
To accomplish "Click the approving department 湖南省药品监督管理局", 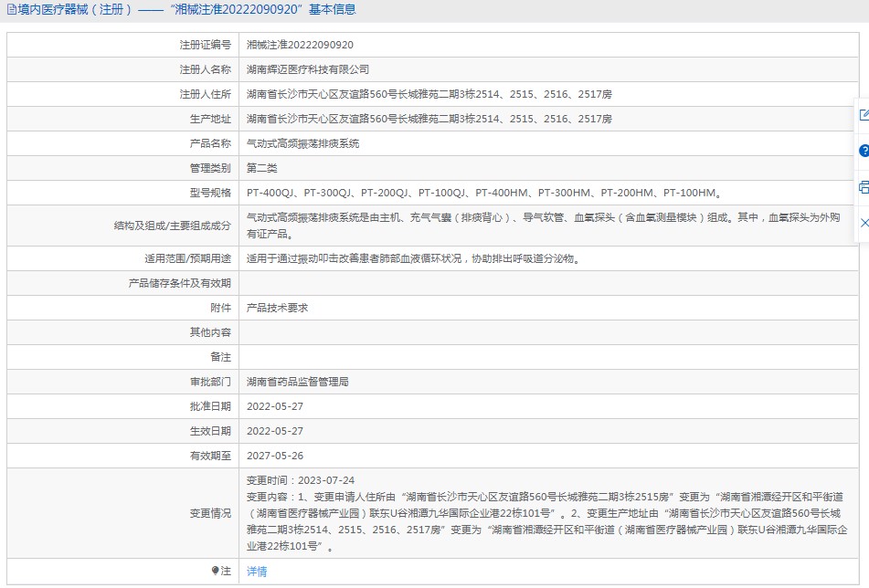I will tap(298, 382).
